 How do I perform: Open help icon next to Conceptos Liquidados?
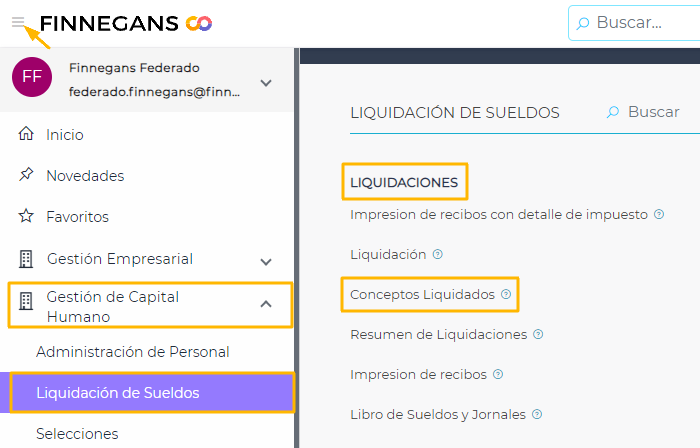506,295
